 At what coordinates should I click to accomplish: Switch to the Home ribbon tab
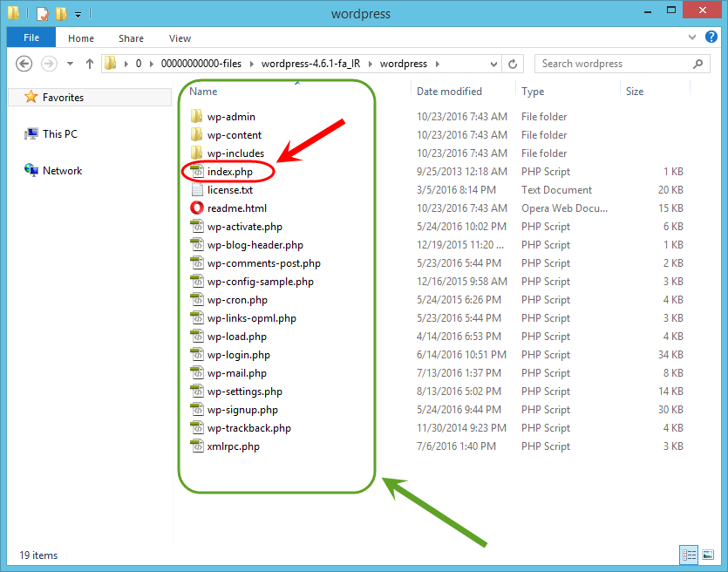click(x=81, y=38)
